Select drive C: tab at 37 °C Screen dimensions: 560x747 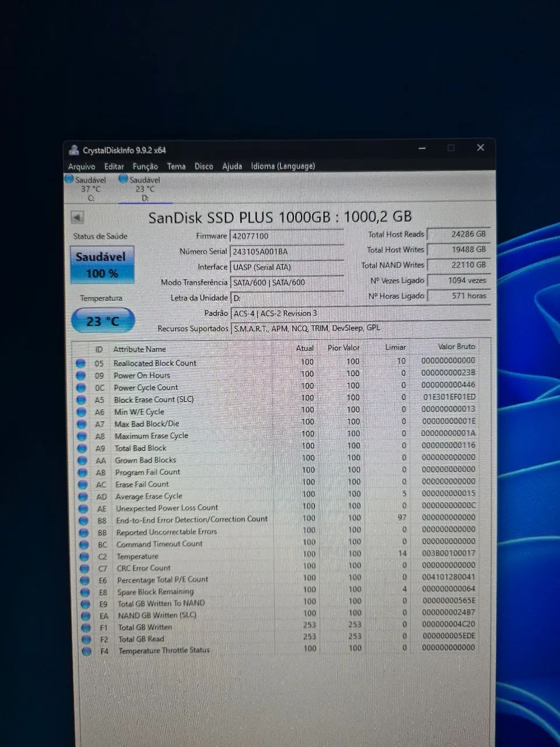87,189
